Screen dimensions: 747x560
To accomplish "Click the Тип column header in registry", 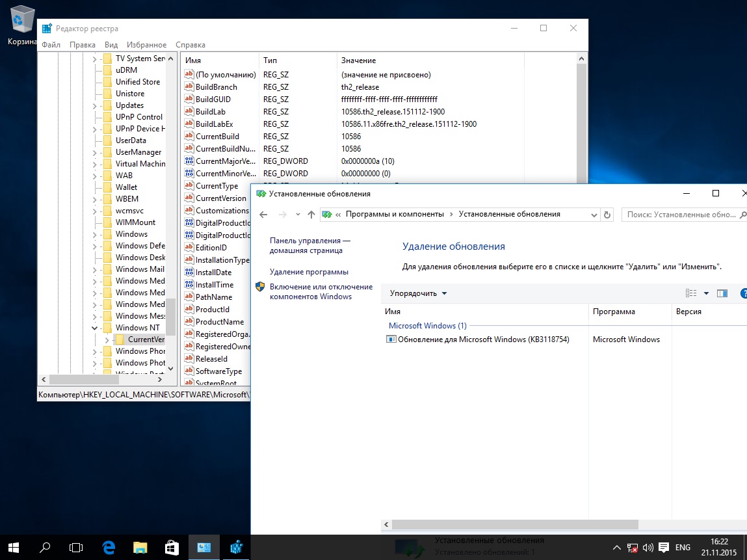I will pyautogui.click(x=298, y=60).
